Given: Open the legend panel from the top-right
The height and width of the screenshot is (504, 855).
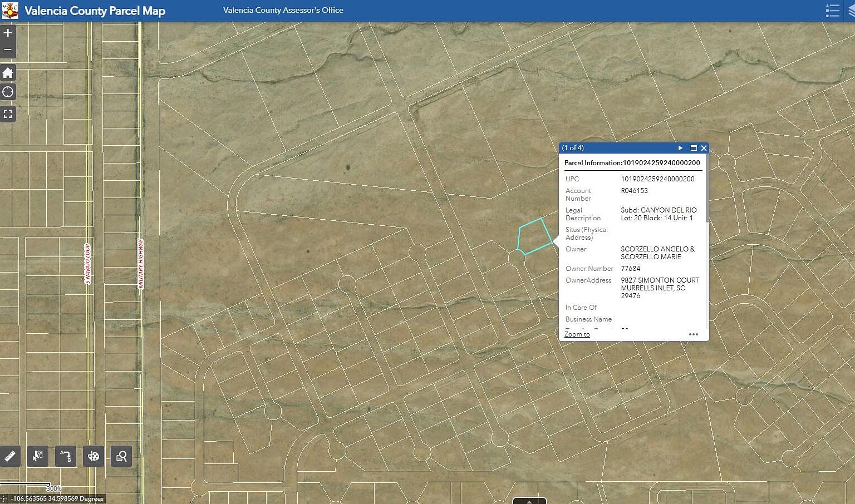Looking at the screenshot, I should pyautogui.click(x=833, y=11).
